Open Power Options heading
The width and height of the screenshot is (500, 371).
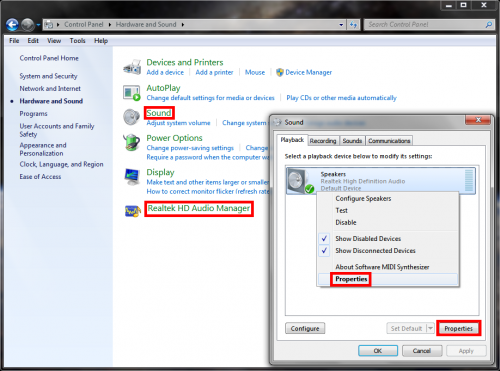click(x=174, y=138)
